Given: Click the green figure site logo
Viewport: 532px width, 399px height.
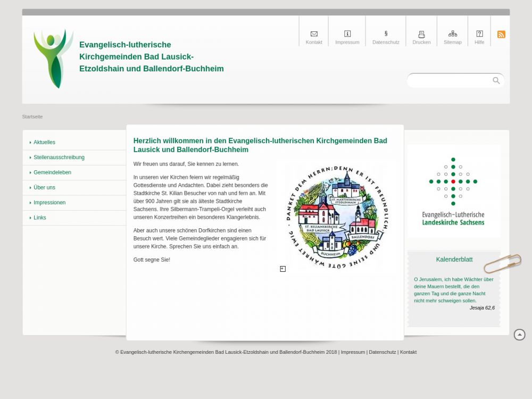Looking at the screenshot, I should [x=53, y=59].
